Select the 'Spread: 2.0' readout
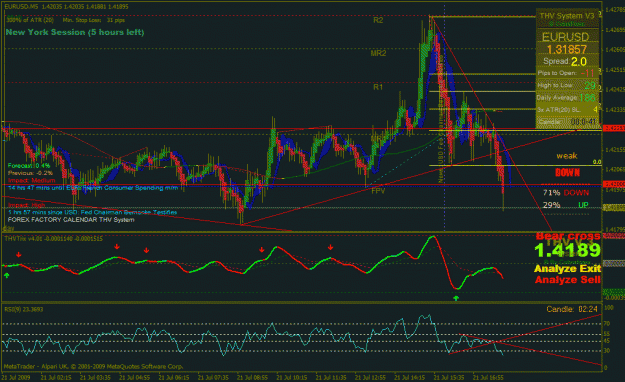625x382 pixels. pyautogui.click(x=564, y=61)
